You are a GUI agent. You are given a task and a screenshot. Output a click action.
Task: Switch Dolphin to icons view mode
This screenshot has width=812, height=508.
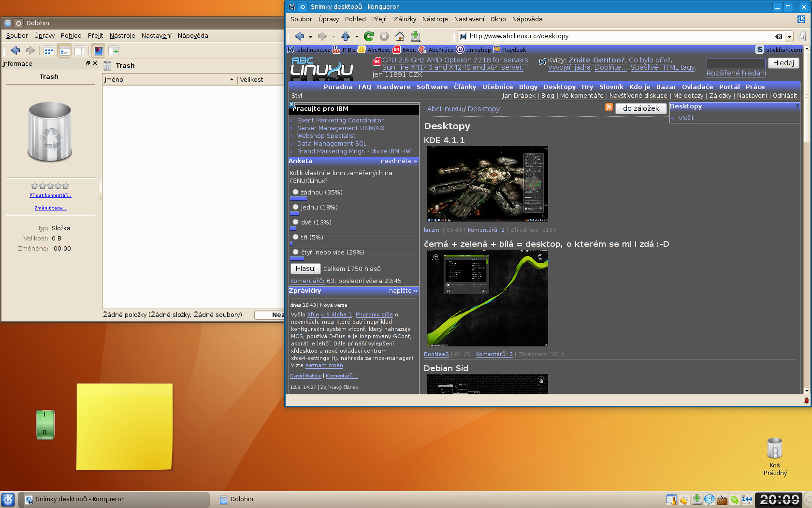coord(49,50)
